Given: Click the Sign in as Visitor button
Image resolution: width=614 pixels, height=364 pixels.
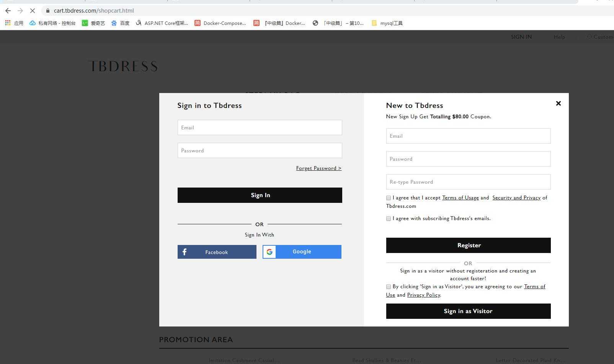Looking at the screenshot, I should [468, 311].
